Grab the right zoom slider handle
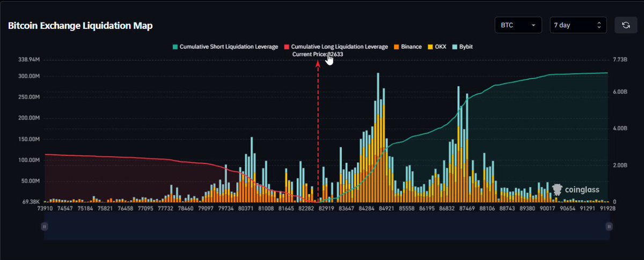This screenshot has width=644, height=260. point(609,227)
